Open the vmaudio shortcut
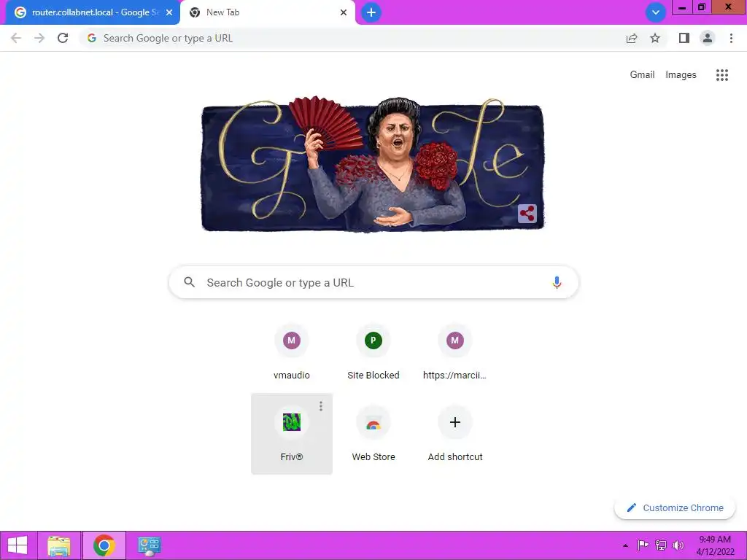 pos(292,352)
